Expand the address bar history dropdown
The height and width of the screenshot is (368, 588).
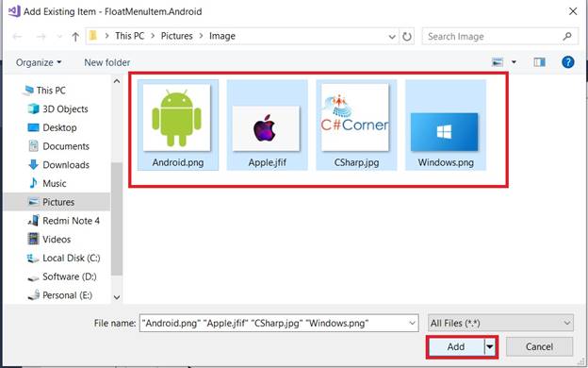coord(392,37)
